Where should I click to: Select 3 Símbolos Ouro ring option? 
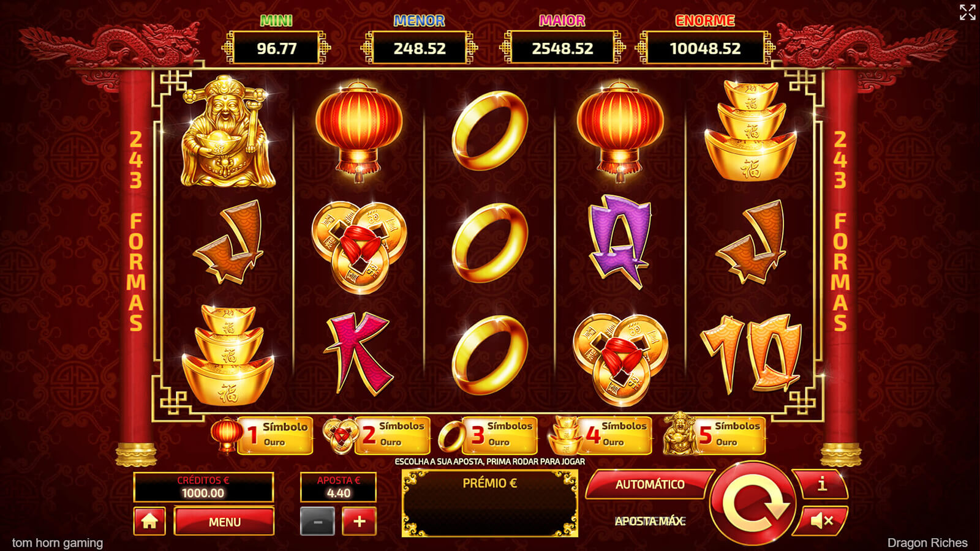488,435
